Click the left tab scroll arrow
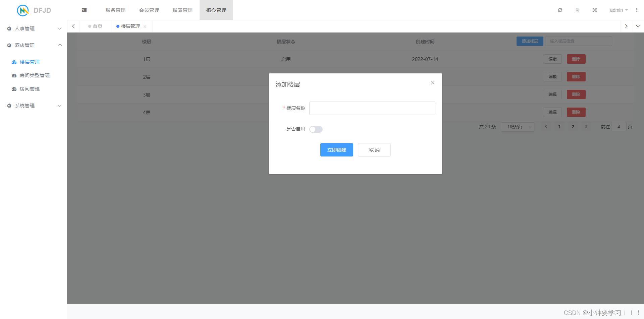644x319 pixels. [x=73, y=26]
